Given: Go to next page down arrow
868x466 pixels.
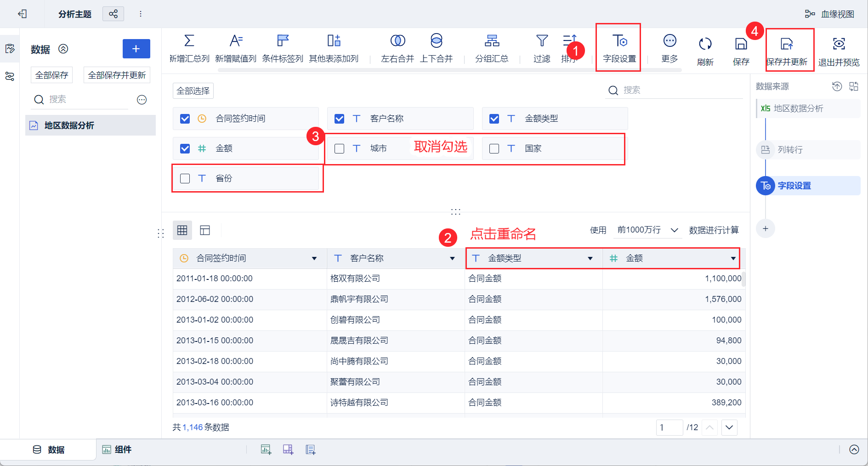Looking at the screenshot, I should tap(729, 427).
